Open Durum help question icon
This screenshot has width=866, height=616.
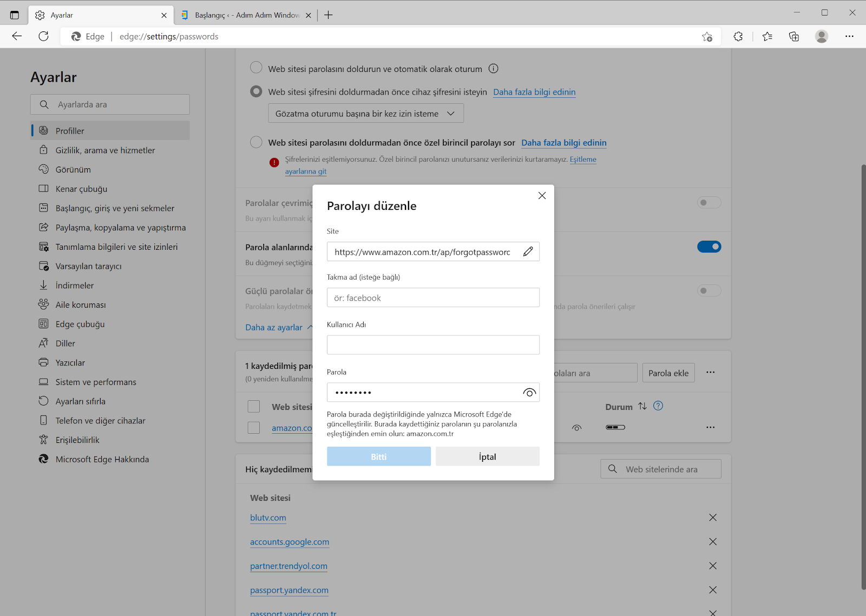click(658, 406)
